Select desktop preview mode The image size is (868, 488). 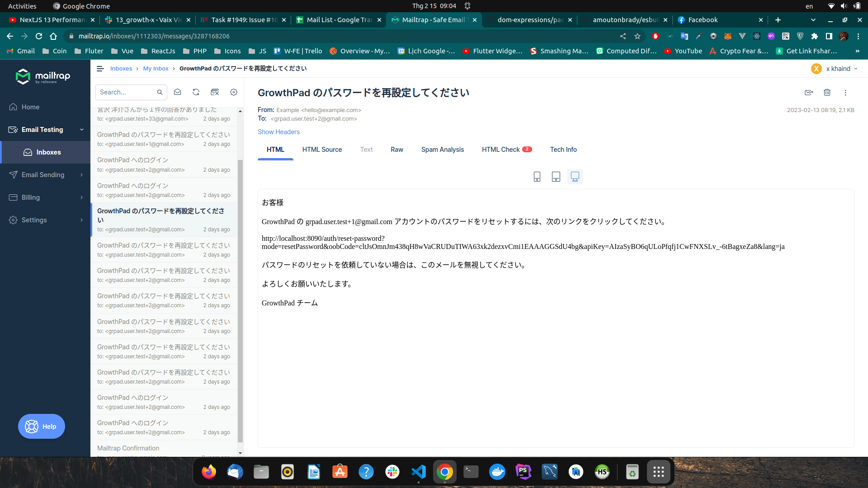575,177
